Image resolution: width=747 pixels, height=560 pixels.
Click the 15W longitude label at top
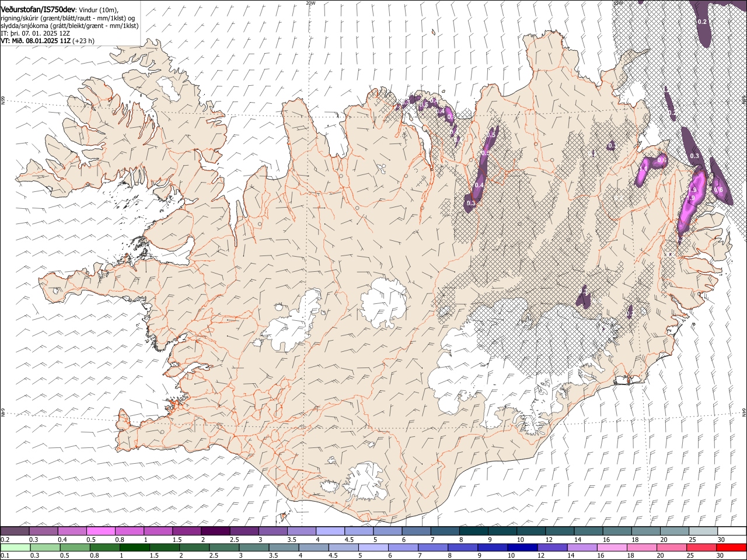(x=617, y=3)
